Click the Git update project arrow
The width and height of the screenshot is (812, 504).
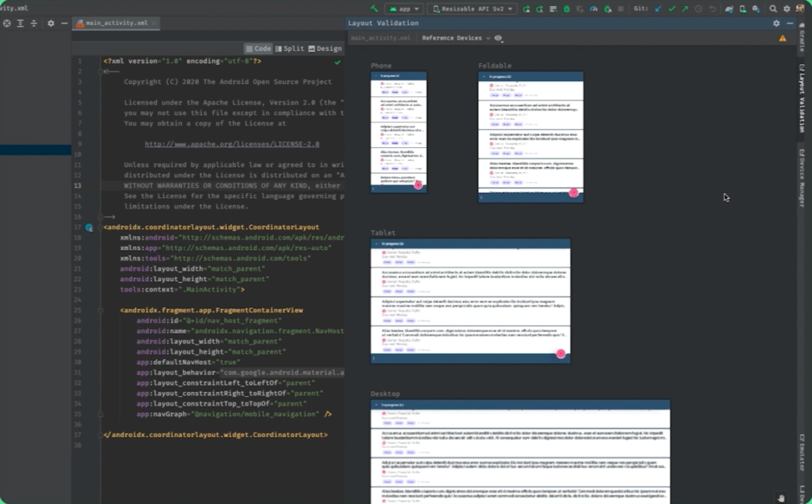click(x=658, y=9)
